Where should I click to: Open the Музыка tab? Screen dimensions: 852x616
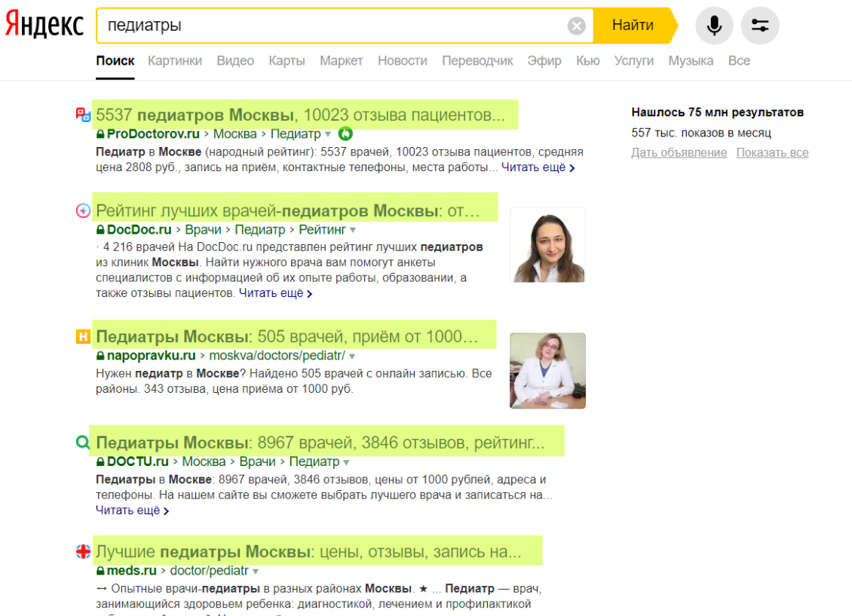click(691, 61)
